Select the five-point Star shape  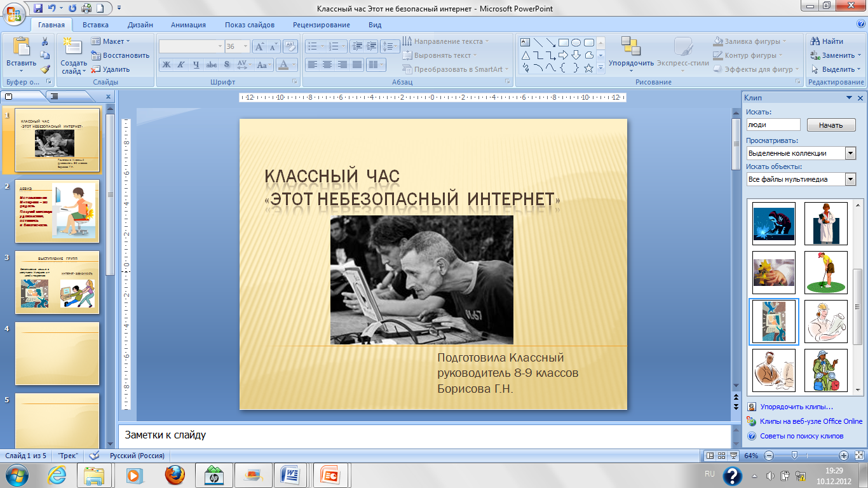[588, 68]
